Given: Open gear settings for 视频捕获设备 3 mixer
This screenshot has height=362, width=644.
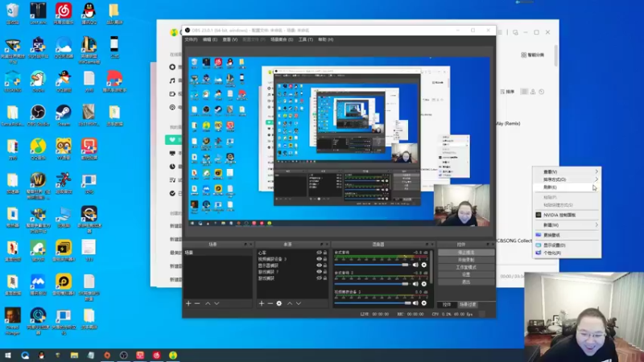Looking at the screenshot, I should 424,303.
